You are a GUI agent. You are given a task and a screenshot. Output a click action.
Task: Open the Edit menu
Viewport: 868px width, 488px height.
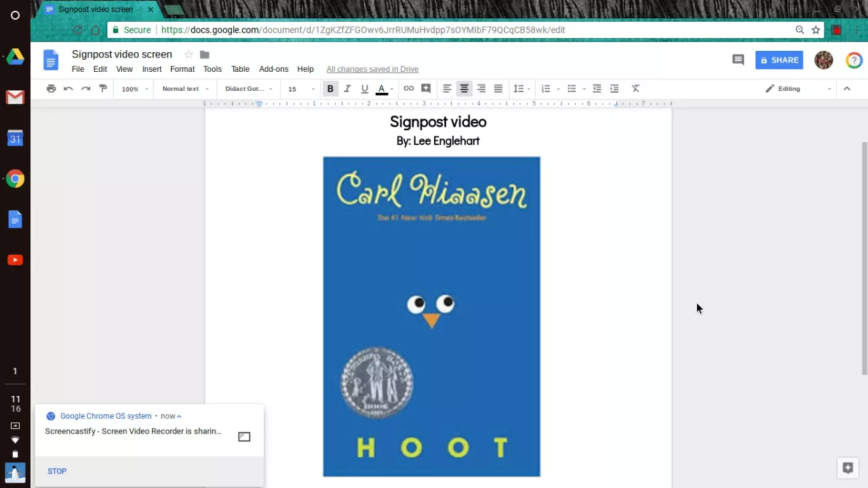click(100, 69)
